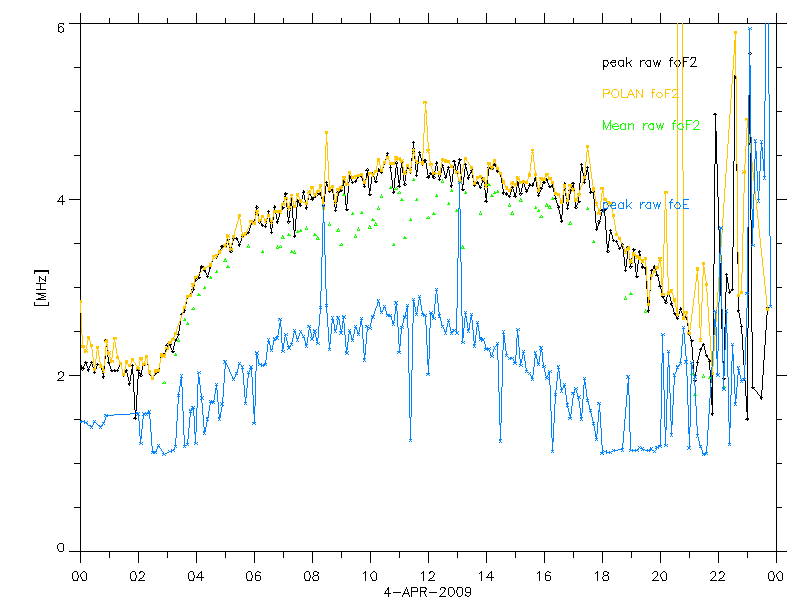This screenshot has width=800, height=600.
Task: Click the 'POLAN foF2' legend label
Action: [x=640, y=94]
